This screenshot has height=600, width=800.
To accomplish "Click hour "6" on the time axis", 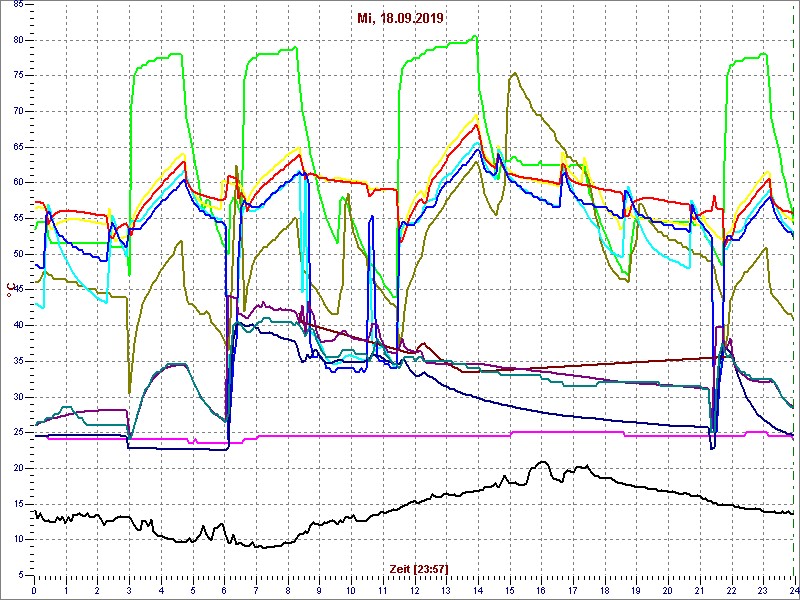I will point(224,590).
